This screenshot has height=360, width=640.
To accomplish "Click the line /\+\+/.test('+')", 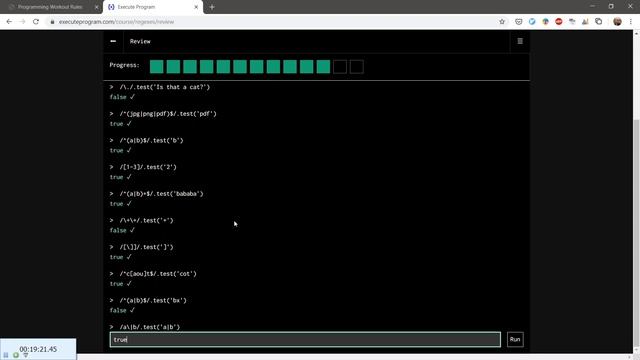I will (x=146, y=220).
